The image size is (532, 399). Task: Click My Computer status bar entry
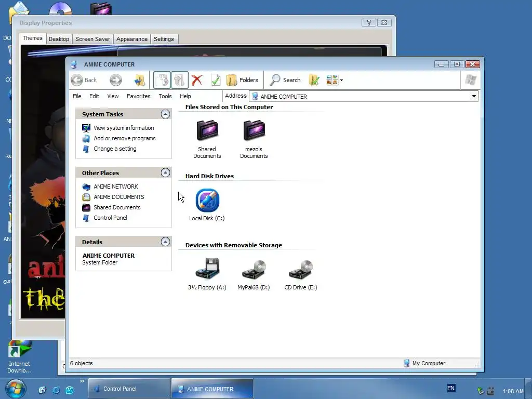click(x=424, y=363)
